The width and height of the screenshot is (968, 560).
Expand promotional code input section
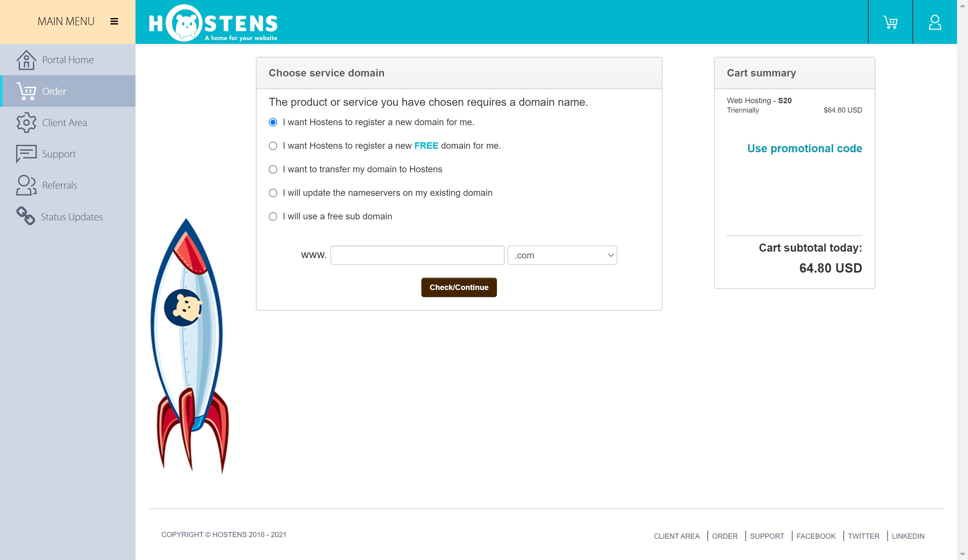click(805, 149)
